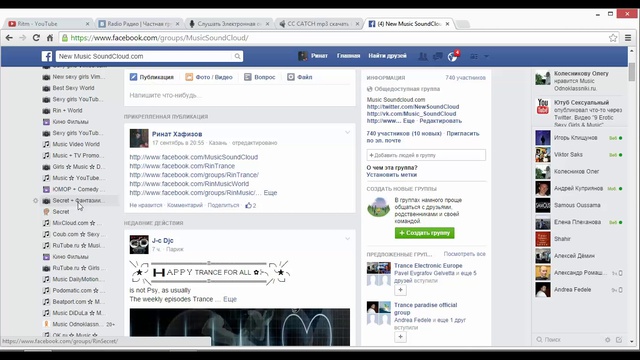The width and height of the screenshot is (640, 360).
Task: Open account dropdown arrow in blue bar
Action: tap(486, 56)
